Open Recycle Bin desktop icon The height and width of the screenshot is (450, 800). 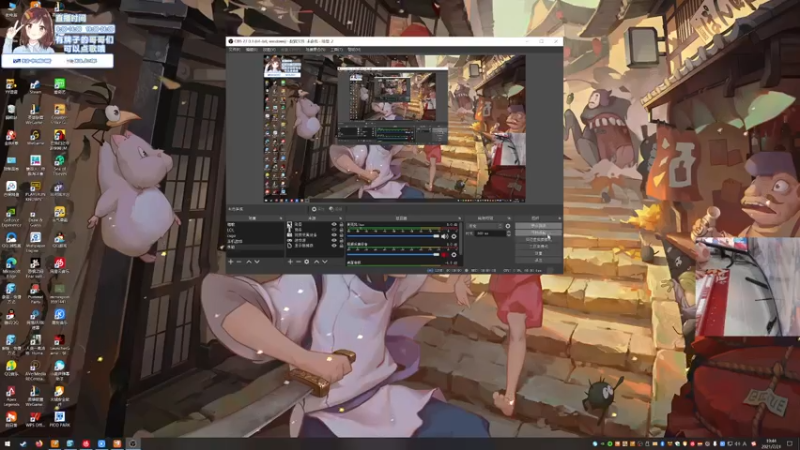tap(11, 111)
